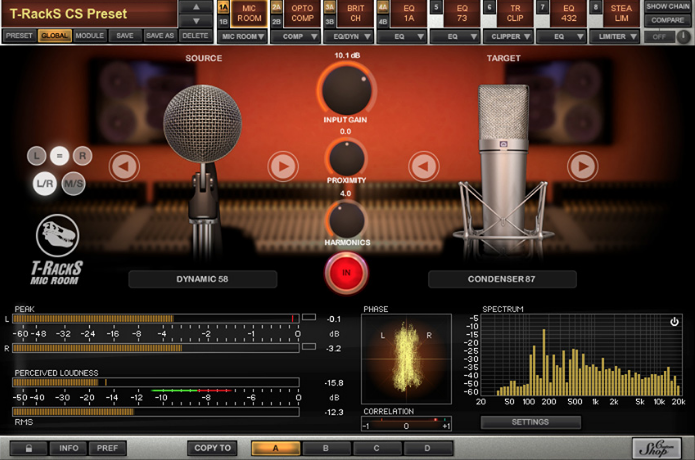Select previous source microphone arrow
Image resolution: width=695 pixels, height=460 pixels.
pyautogui.click(x=124, y=166)
